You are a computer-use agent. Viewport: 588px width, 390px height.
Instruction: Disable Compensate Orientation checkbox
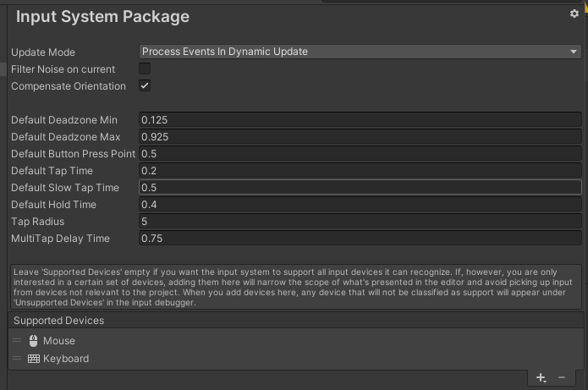click(145, 86)
